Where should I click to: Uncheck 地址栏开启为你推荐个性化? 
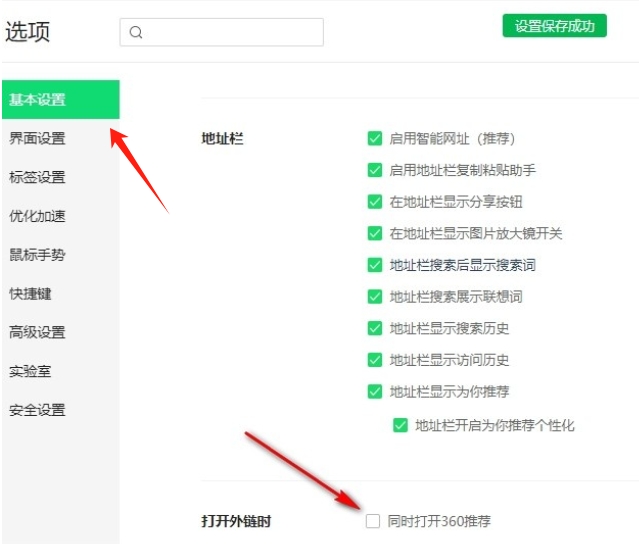401,425
